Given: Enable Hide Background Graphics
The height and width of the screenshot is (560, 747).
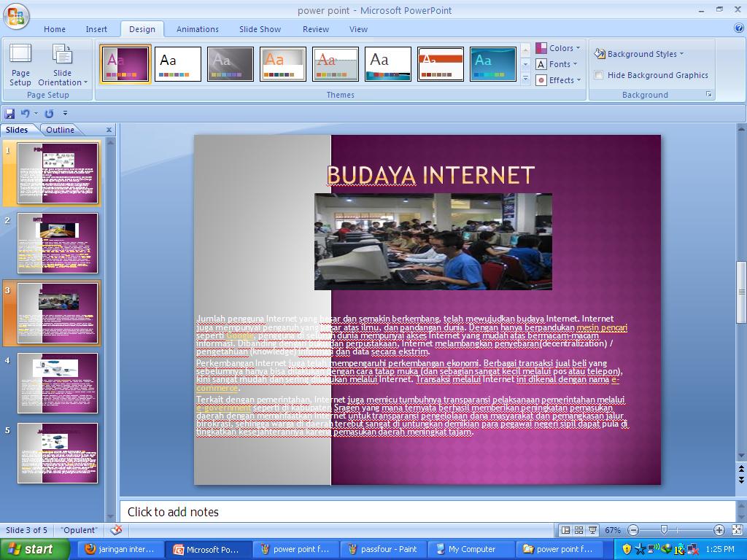Looking at the screenshot, I should pos(598,75).
